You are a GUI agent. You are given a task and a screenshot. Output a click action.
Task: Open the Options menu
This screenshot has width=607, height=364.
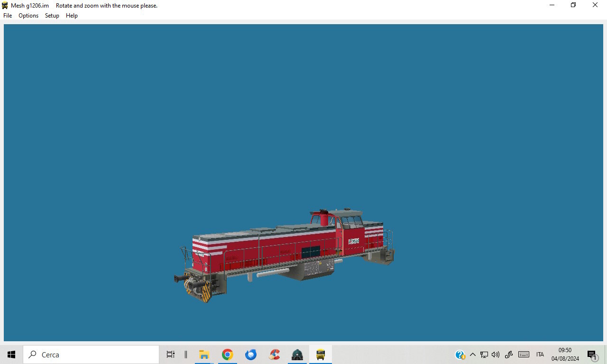coord(28,16)
